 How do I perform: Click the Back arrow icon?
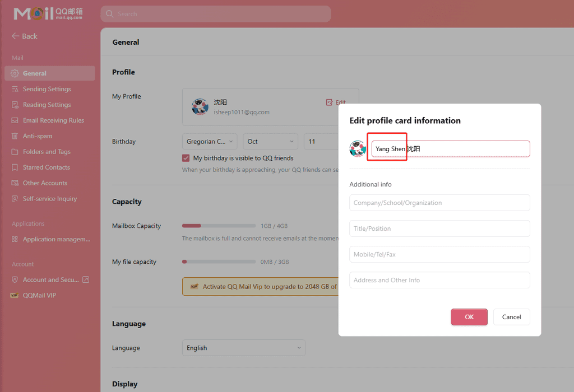[15, 36]
